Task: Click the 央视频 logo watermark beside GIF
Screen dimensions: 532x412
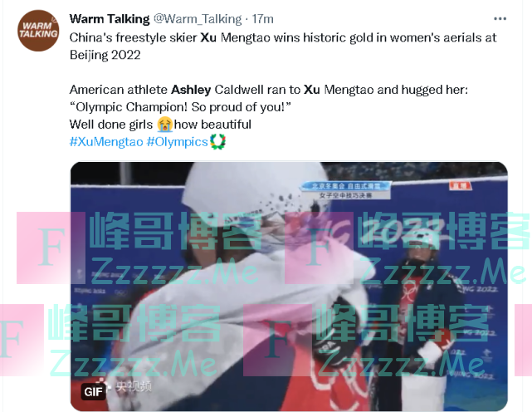Action: pyautogui.click(x=129, y=386)
